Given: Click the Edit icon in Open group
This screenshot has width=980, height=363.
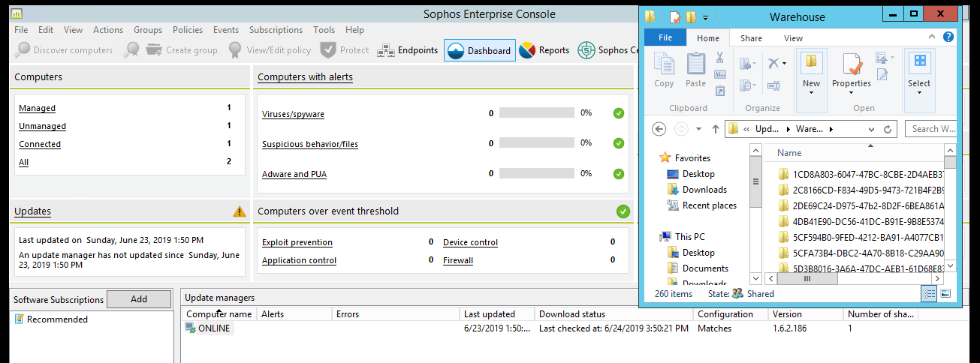Looking at the screenshot, I should [882, 74].
